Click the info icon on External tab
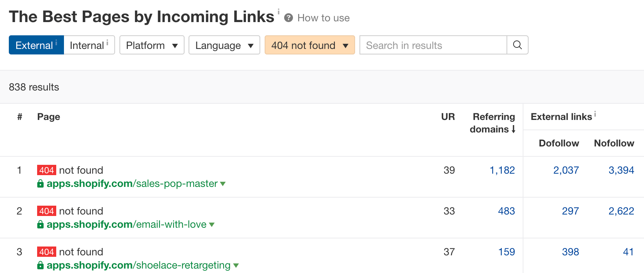This screenshot has width=644, height=273. coord(56,43)
